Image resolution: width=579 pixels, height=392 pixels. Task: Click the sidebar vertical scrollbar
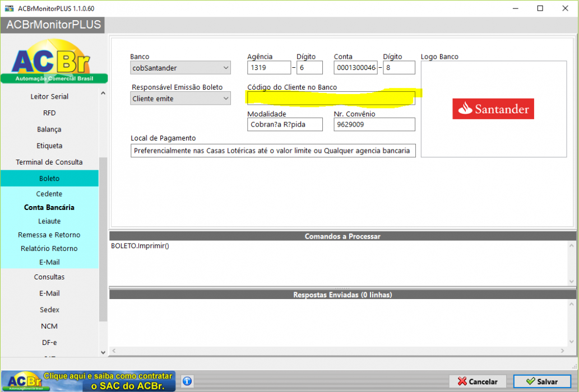pyautogui.click(x=103, y=239)
